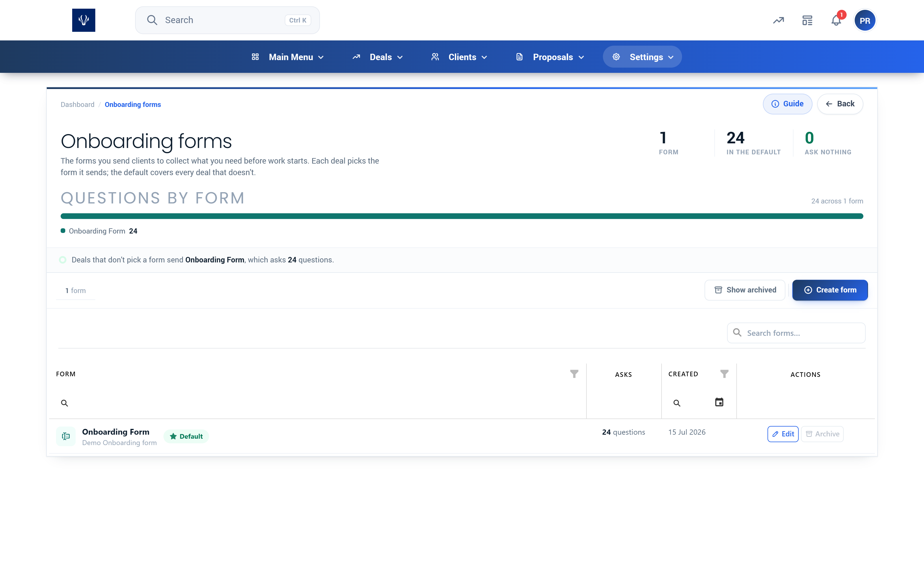
Task: Expand the Deals dropdown
Action: pyautogui.click(x=377, y=57)
